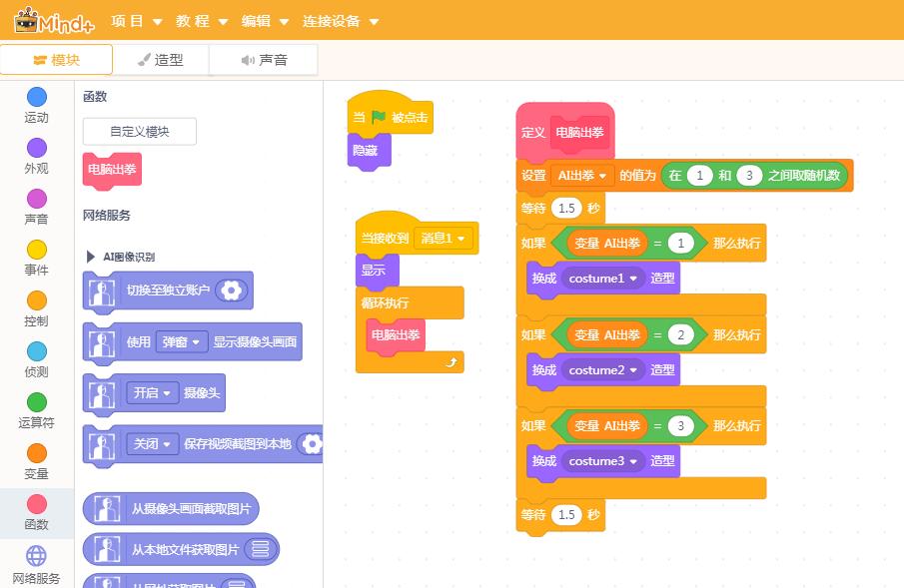The image size is (904, 588).
Task: Click the random range minimum value 1
Action: [699, 176]
